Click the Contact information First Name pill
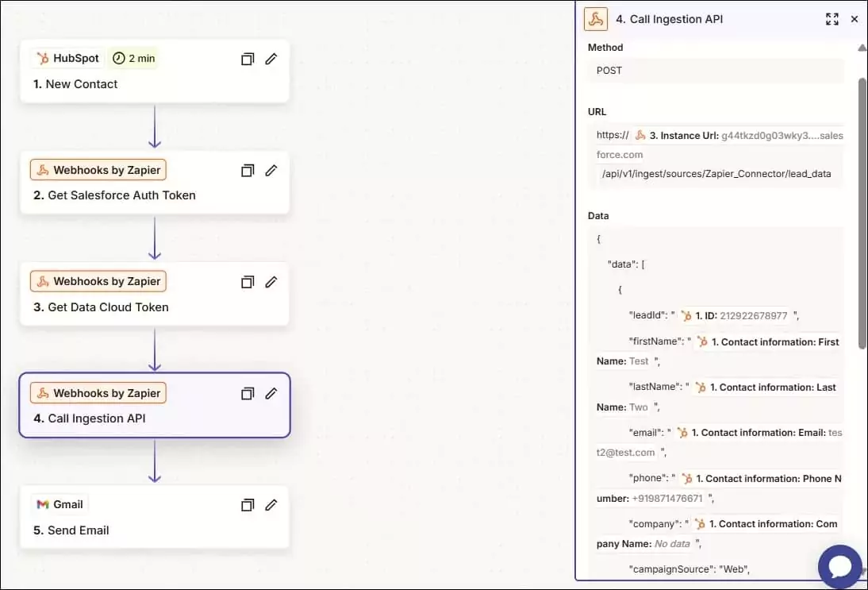The width and height of the screenshot is (868, 590). pyautogui.click(x=768, y=341)
